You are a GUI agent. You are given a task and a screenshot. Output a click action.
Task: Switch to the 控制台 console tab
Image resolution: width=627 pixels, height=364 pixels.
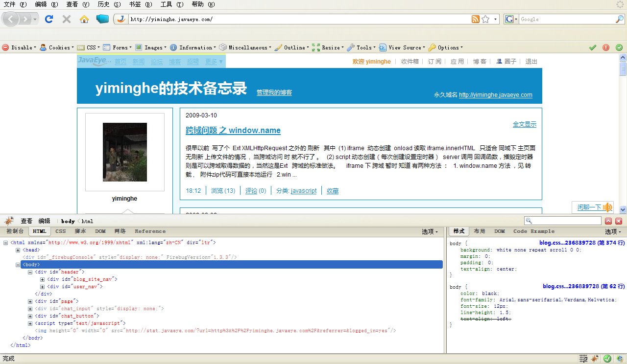(15, 231)
